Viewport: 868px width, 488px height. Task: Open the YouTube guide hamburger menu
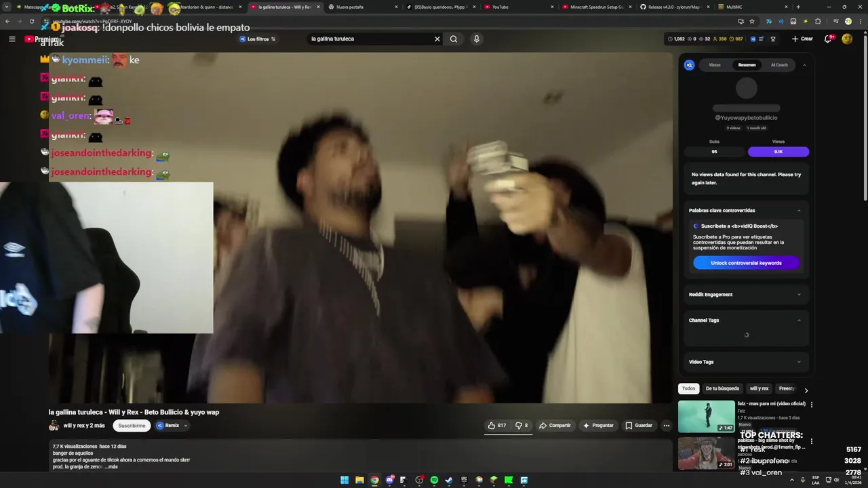[12, 39]
